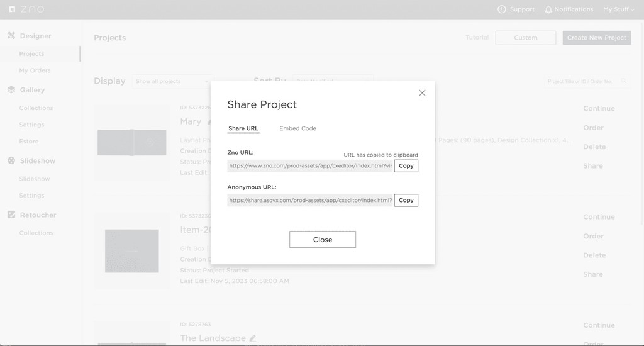Viewport: 644px width, 346px height.
Task: Close the Share Project dialog with X
Action: (x=422, y=93)
